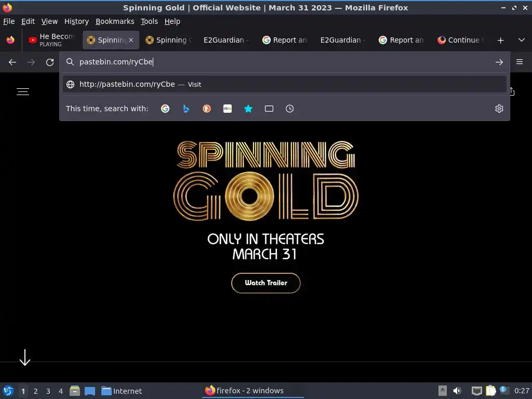Click the Watch Trailer button
This screenshot has height=399, width=532.
(x=266, y=283)
